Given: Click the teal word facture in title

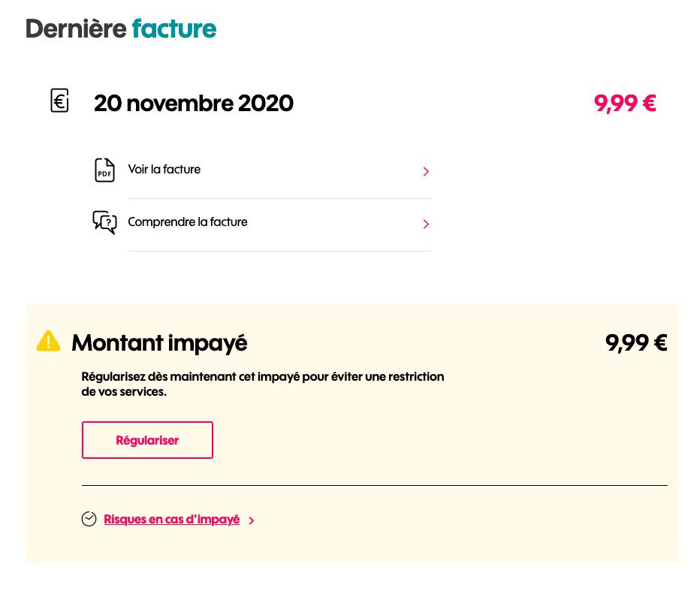Looking at the screenshot, I should pos(174,29).
